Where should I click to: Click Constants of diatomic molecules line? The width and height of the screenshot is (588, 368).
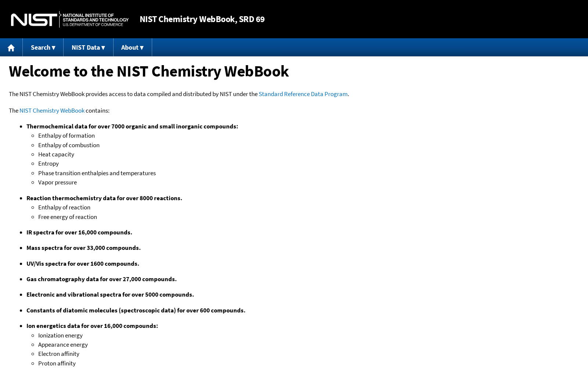[x=136, y=310]
